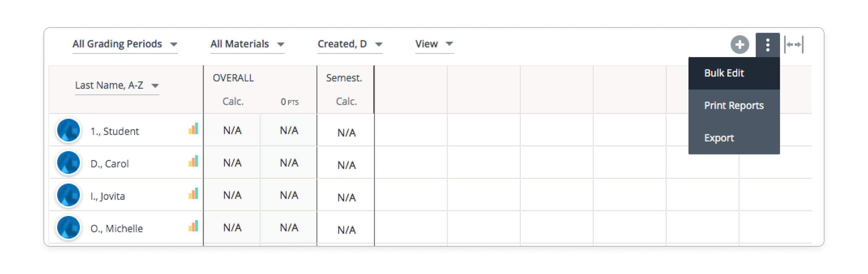This screenshot has height=274, width=868.
Task: Select Bulk Edit from the menu
Action: click(724, 73)
